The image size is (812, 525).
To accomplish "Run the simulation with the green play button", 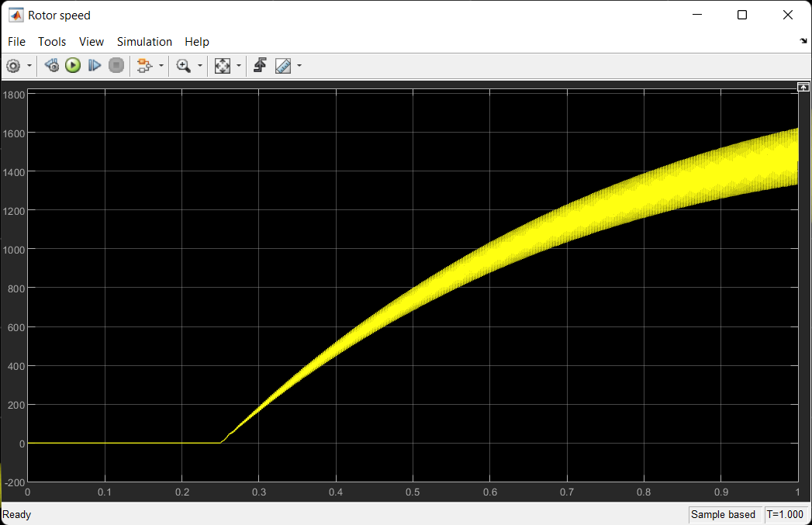I will tap(73, 65).
